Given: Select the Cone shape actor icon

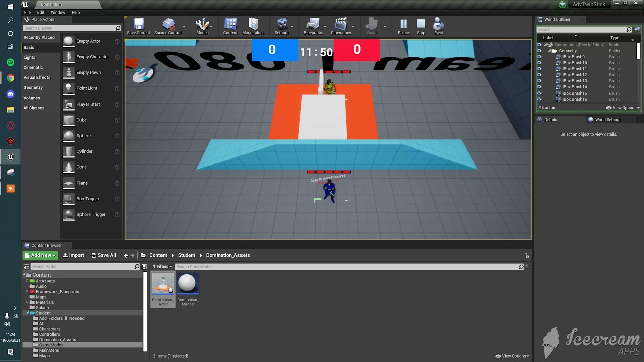Looking at the screenshot, I should [x=68, y=167].
